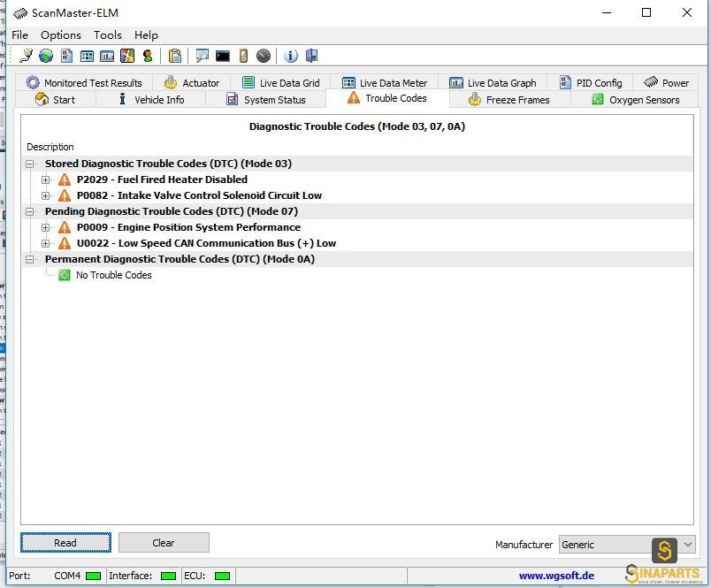Open the File menu
The width and height of the screenshot is (711, 588).
[20, 34]
